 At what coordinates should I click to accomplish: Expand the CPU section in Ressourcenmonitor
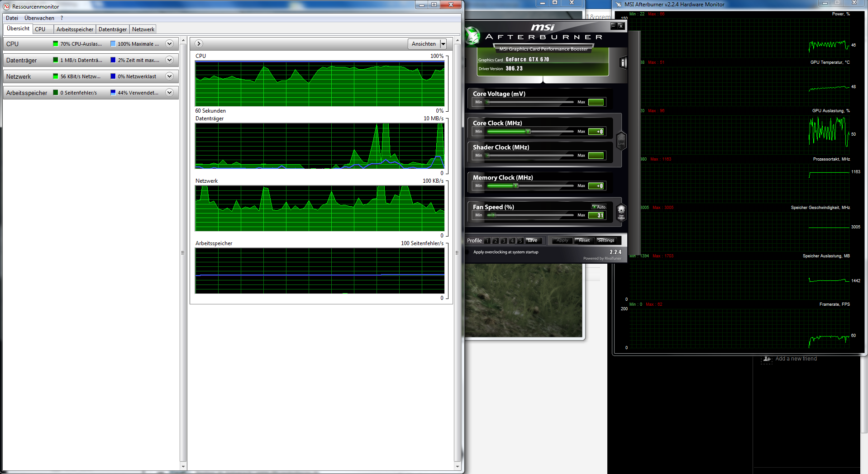pyautogui.click(x=169, y=44)
